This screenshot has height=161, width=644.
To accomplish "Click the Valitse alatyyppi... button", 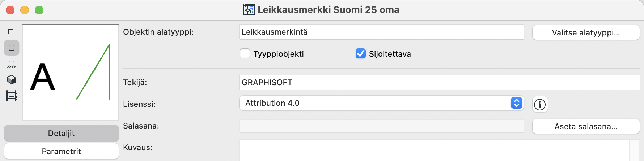I will [586, 32].
